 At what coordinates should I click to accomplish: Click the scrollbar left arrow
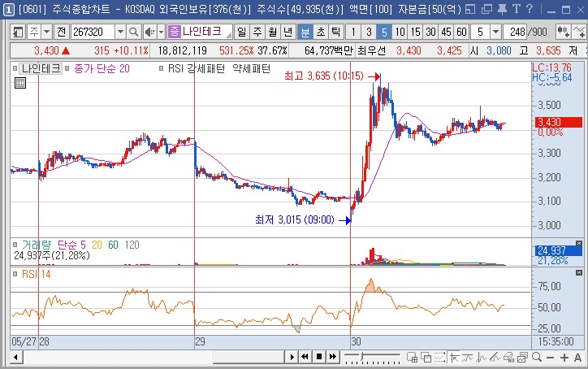(x=16, y=357)
